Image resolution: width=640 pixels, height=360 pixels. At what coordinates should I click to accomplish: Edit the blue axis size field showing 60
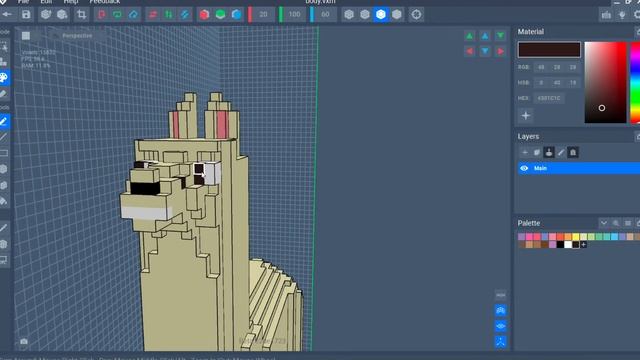pyautogui.click(x=325, y=15)
